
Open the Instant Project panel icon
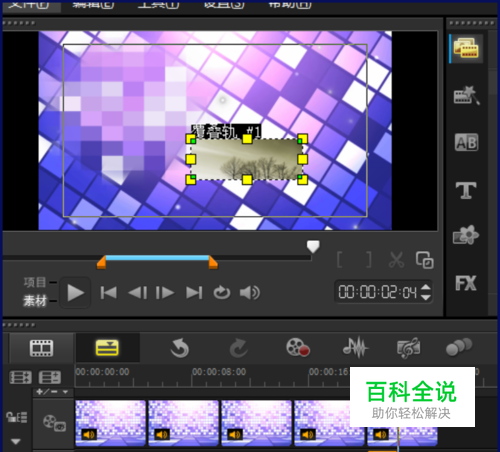[x=466, y=95]
